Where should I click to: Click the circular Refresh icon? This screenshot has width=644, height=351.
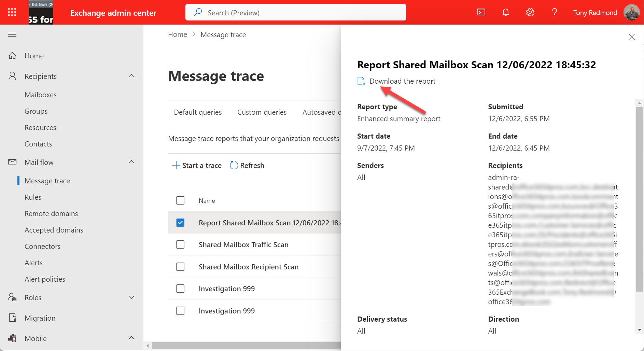[x=234, y=166]
